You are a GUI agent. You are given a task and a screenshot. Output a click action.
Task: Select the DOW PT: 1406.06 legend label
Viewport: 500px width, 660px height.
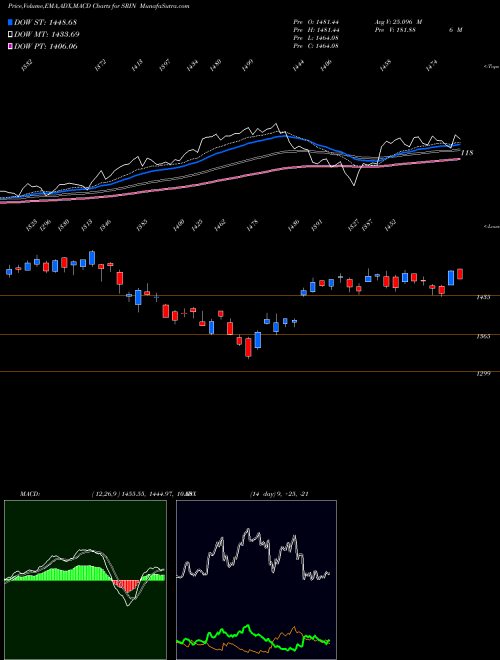coord(46,46)
